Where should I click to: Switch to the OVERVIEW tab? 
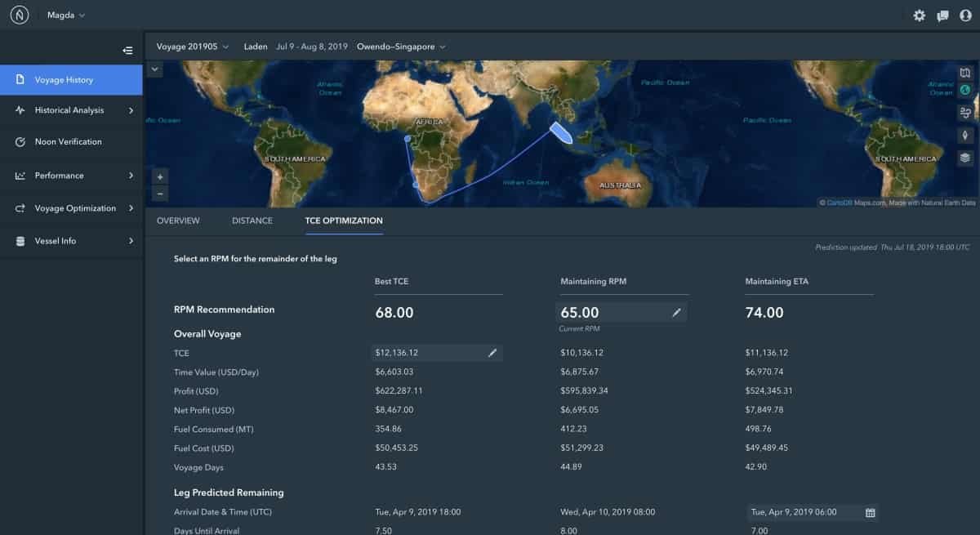[x=178, y=221]
